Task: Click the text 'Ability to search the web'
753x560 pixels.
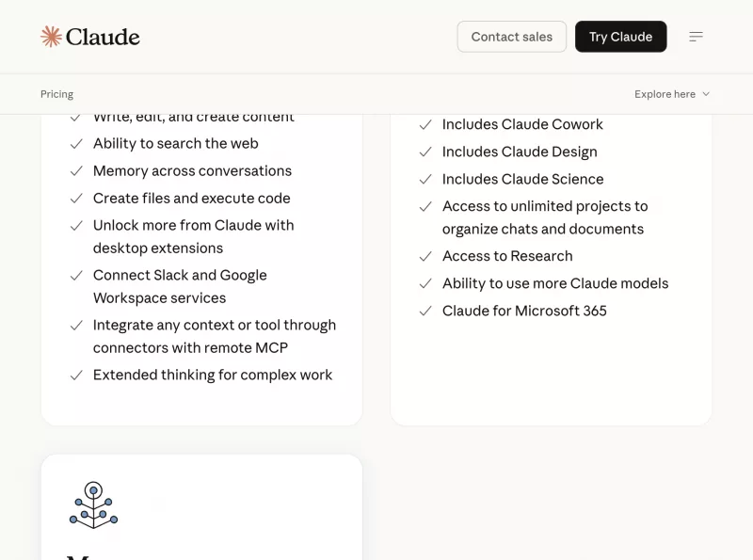Action: (176, 144)
